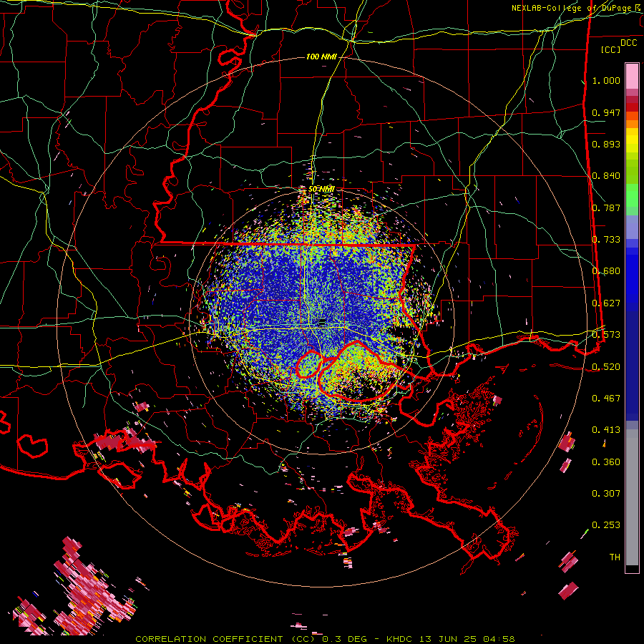Click the NEXLAB-College of DuPage header text
The height and width of the screenshot is (644, 644).
(x=571, y=8)
